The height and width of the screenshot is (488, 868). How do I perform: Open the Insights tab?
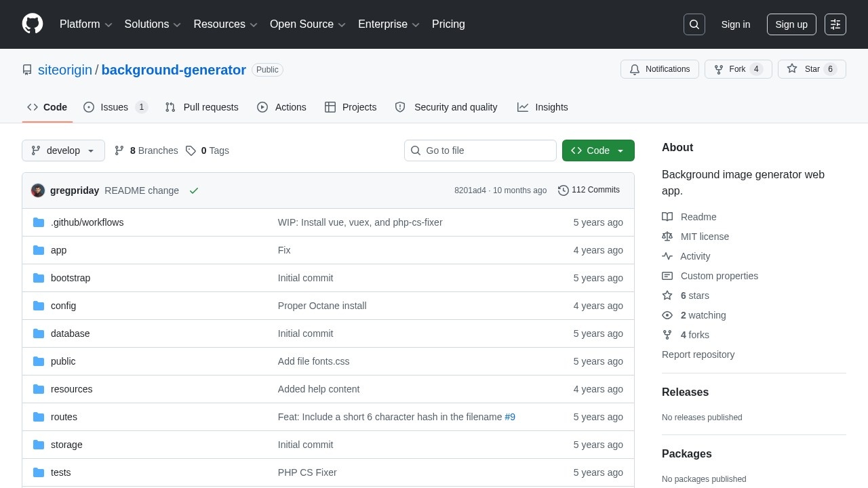(x=542, y=107)
